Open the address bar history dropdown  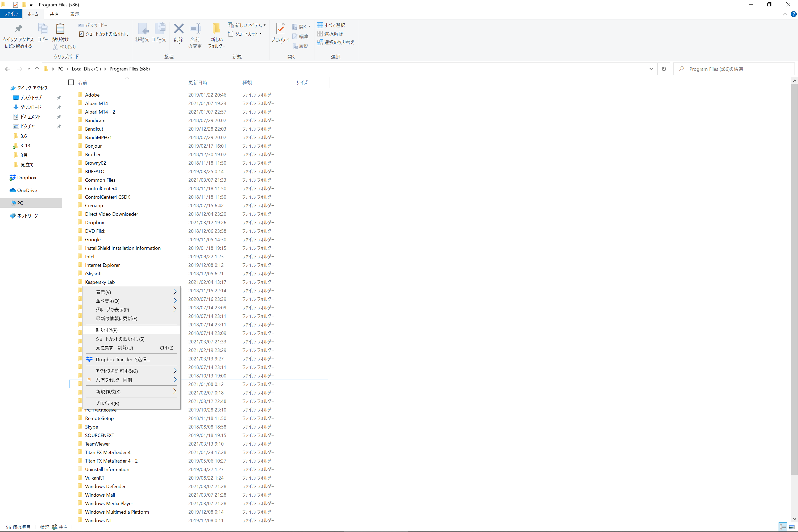point(651,69)
